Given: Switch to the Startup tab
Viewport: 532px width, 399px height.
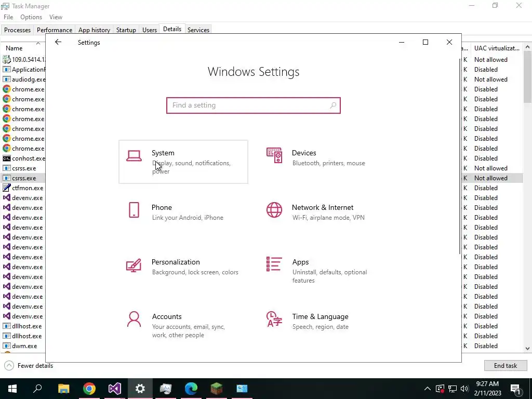Looking at the screenshot, I should point(126,30).
